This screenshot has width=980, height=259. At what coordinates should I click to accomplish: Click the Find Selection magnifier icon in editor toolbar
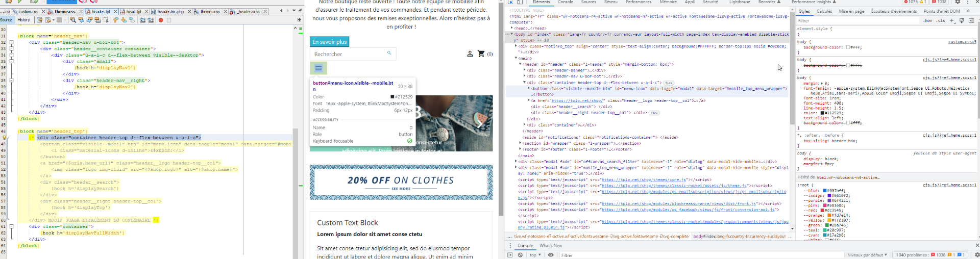(x=73, y=20)
